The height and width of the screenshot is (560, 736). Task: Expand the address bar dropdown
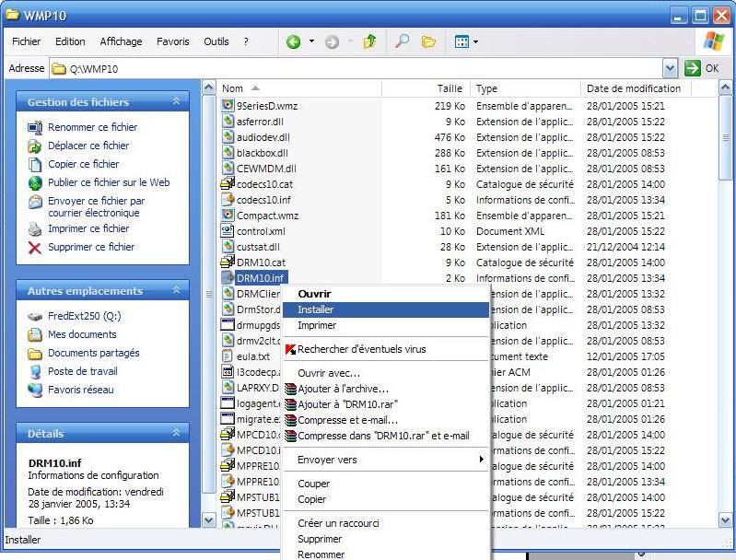click(670, 68)
